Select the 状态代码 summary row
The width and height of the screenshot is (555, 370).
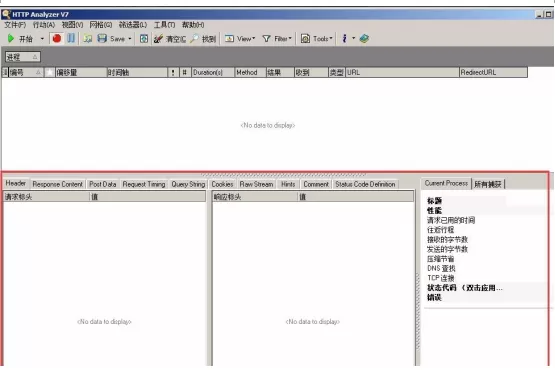(465, 288)
